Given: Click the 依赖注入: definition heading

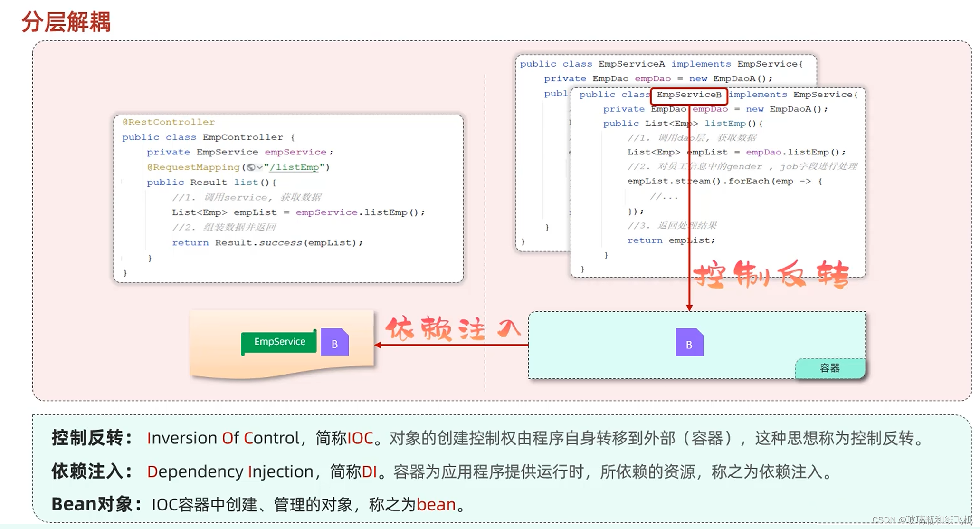Looking at the screenshot, I should pos(93,471).
